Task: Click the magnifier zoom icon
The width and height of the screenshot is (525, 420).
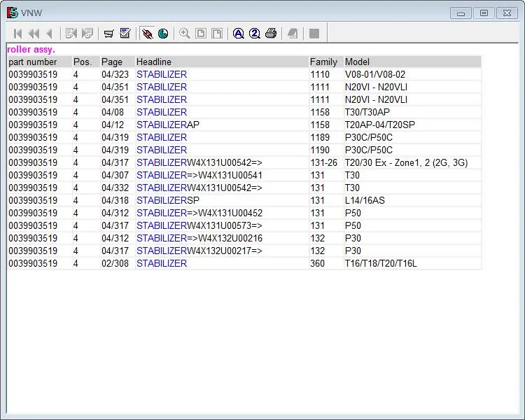Action: pyautogui.click(x=185, y=34)
